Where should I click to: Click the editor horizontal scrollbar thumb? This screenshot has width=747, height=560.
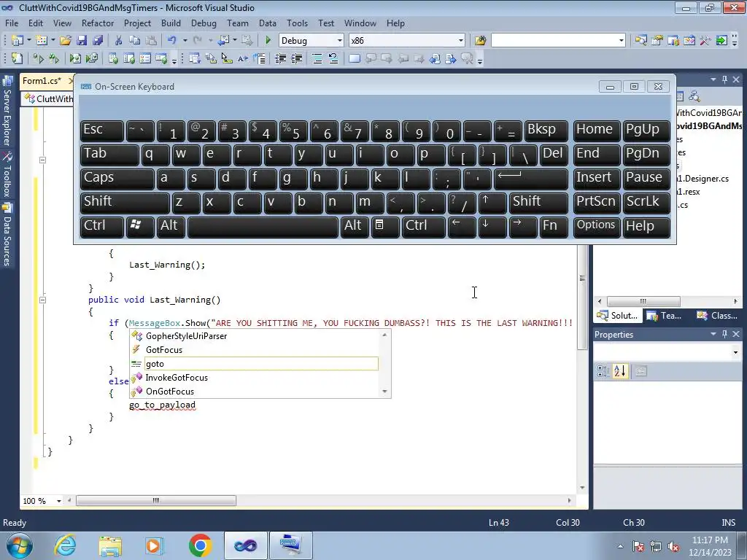[156, 500]
